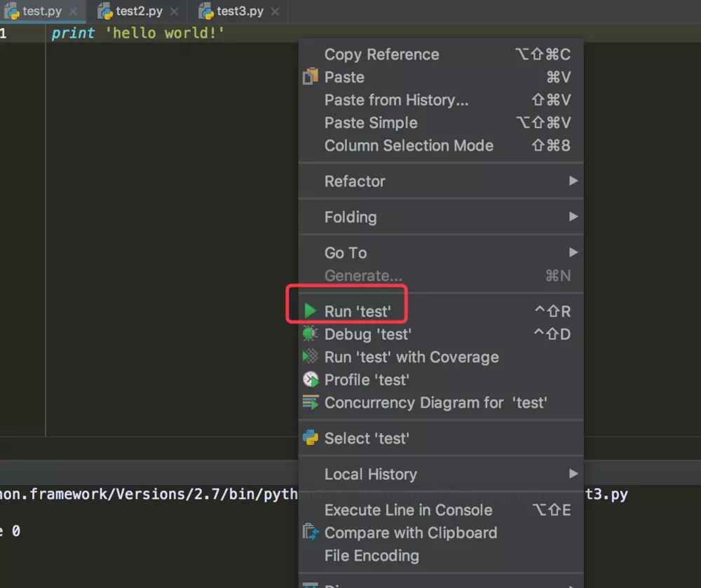The image size is (701, 588).
Task: Choose Execute Line in Console
Action: pos(408,510)
